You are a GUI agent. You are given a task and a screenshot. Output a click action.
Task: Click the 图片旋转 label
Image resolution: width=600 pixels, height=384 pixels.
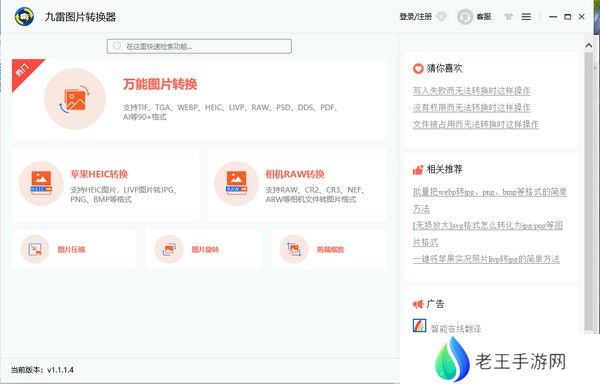pos(205,249)
